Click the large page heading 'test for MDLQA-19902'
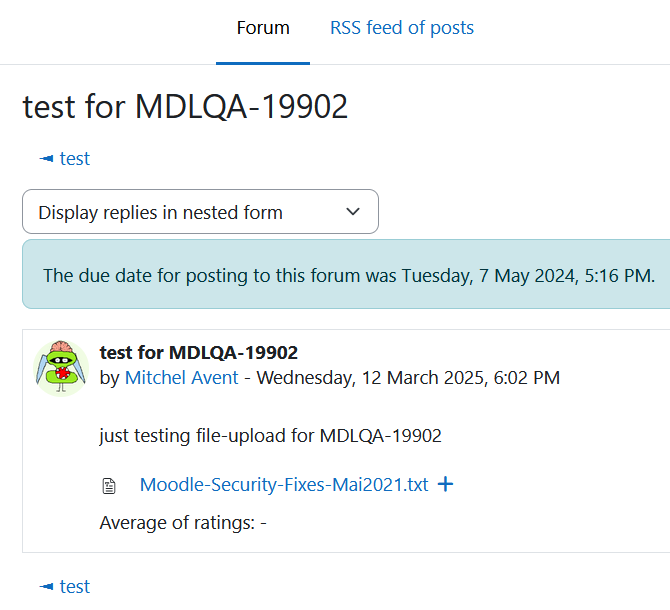The image size is (670, 610). tap(185, 106)
